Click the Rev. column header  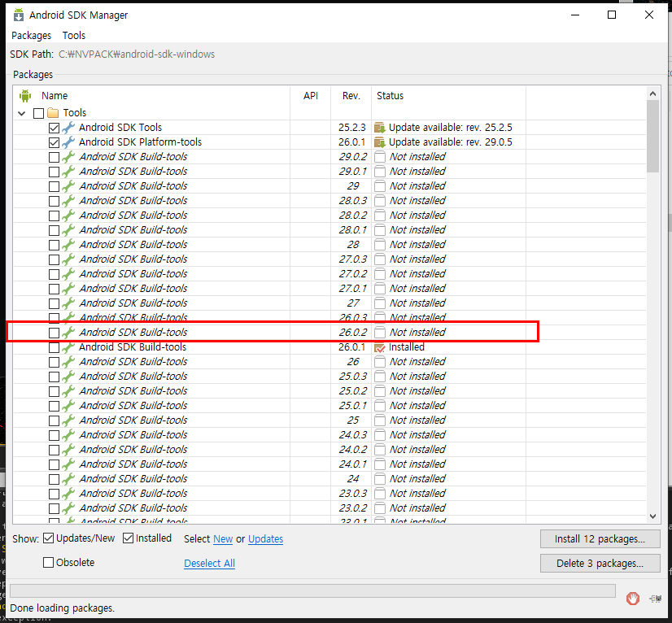[351, 95]
